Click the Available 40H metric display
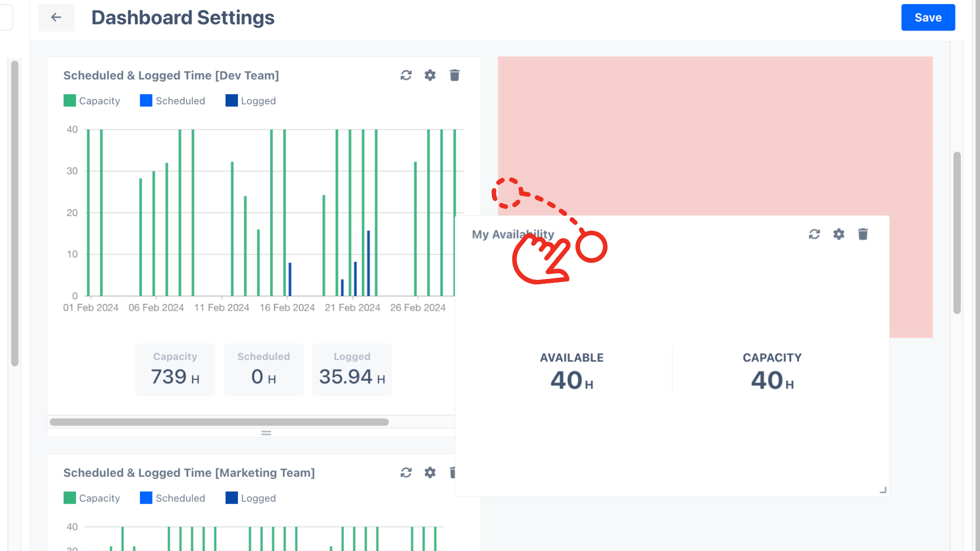980x551 pixels. tap(571, 373)
